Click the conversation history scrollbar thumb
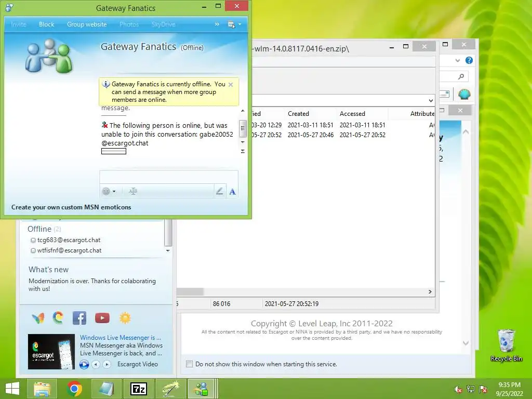 coord(242,128)
